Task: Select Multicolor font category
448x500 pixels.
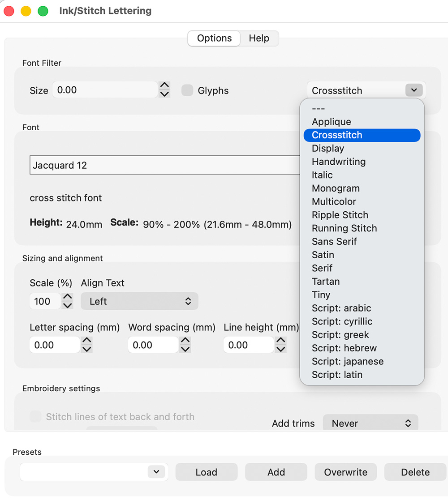Action: (x=362, y=201)
